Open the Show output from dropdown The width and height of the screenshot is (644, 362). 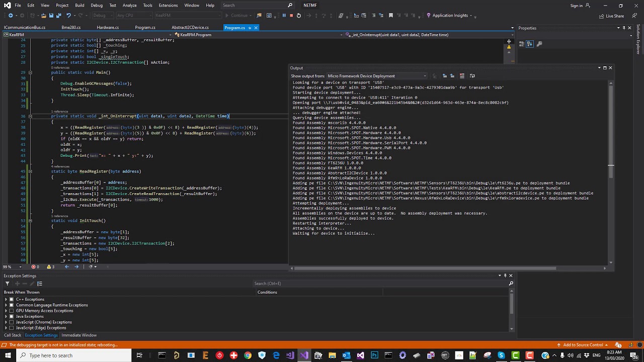tap(377, 76)
